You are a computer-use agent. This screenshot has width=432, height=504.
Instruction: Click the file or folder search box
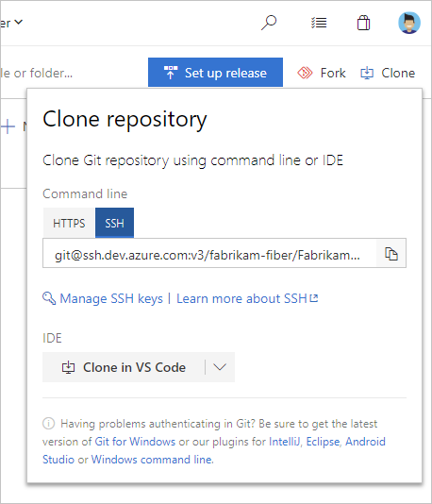pyautogui.click(x=37, y=74)
